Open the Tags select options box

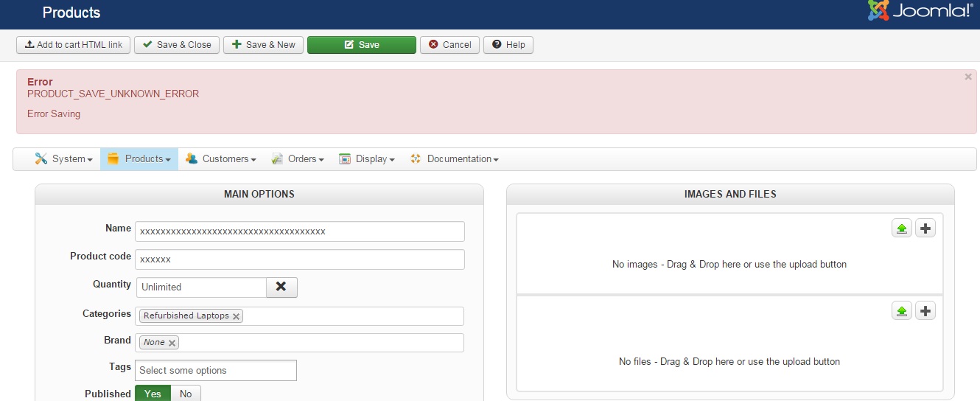216,370
